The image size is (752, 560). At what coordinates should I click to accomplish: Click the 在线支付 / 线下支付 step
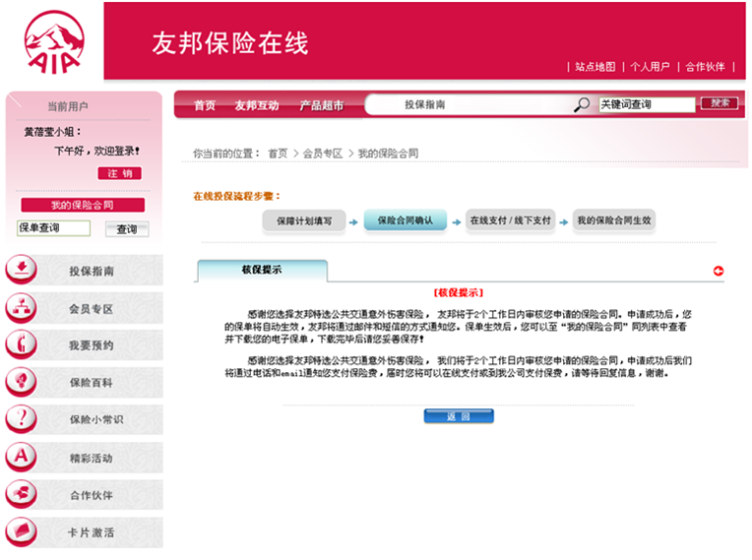point(510,220)
